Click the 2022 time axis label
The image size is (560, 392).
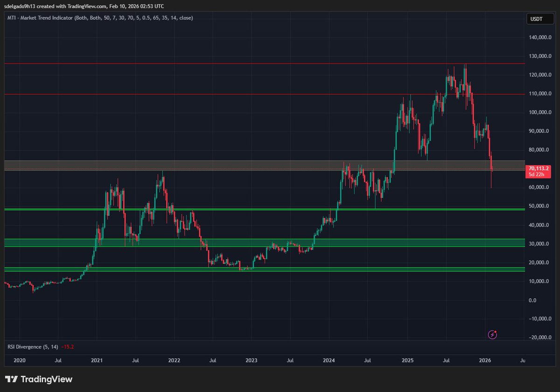click(174, 360)
